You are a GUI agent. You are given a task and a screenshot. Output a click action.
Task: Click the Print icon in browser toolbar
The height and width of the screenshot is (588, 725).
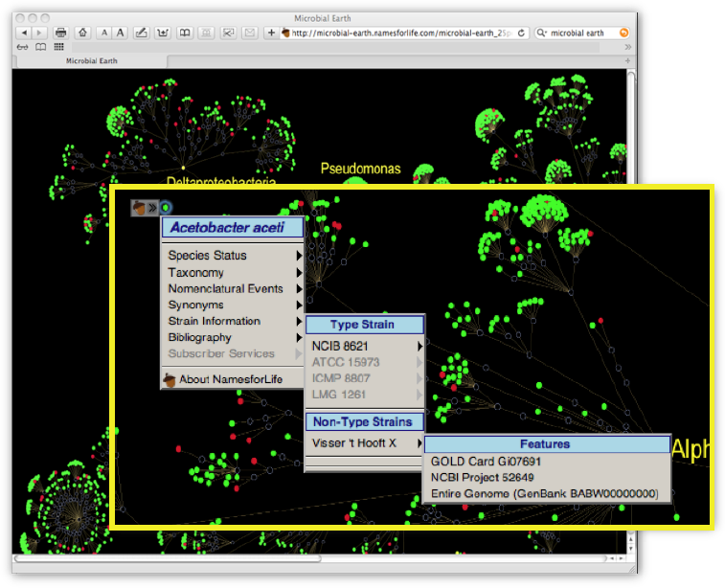pyautogui.click(x=61, y=33)
